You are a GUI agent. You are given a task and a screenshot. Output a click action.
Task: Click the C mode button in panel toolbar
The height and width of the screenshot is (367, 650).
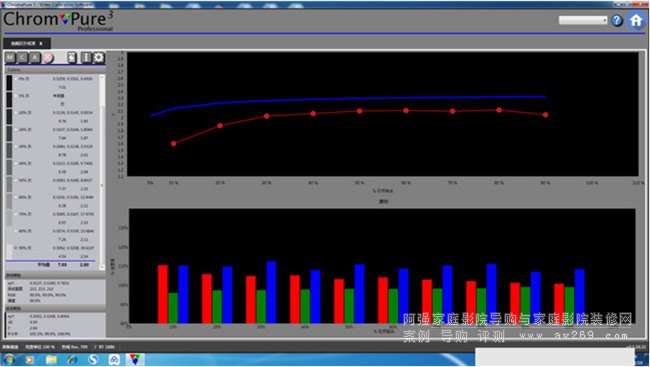[22, 58]
